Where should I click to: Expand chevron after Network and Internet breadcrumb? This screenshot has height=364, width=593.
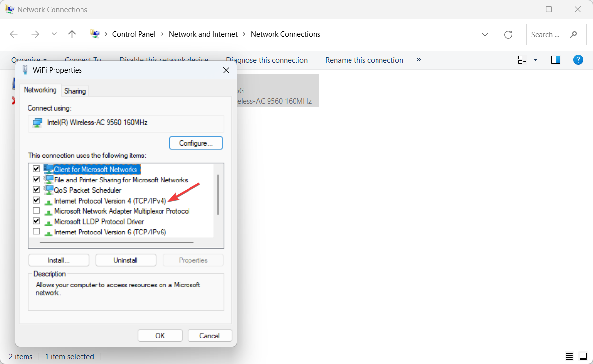pyautogui.click(x=244, y=34)
